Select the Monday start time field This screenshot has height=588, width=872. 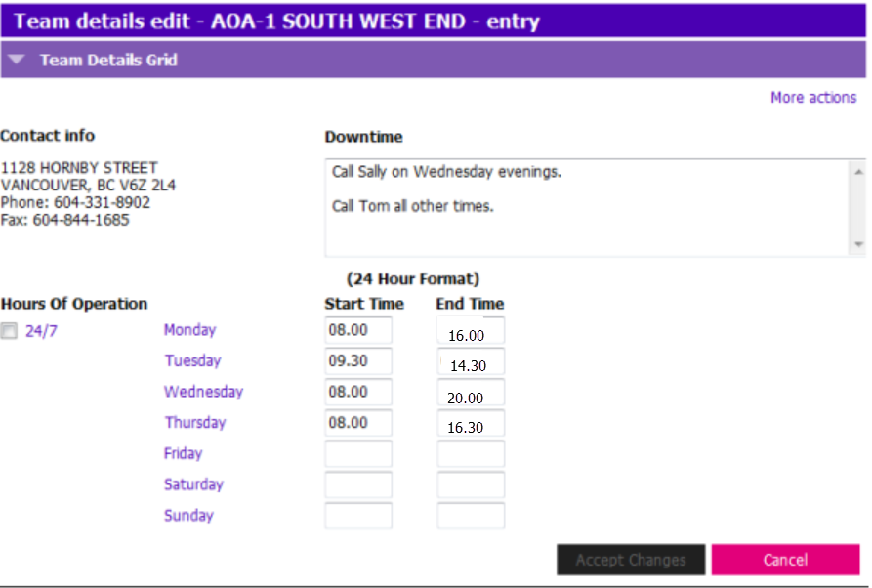coord(358,330)
